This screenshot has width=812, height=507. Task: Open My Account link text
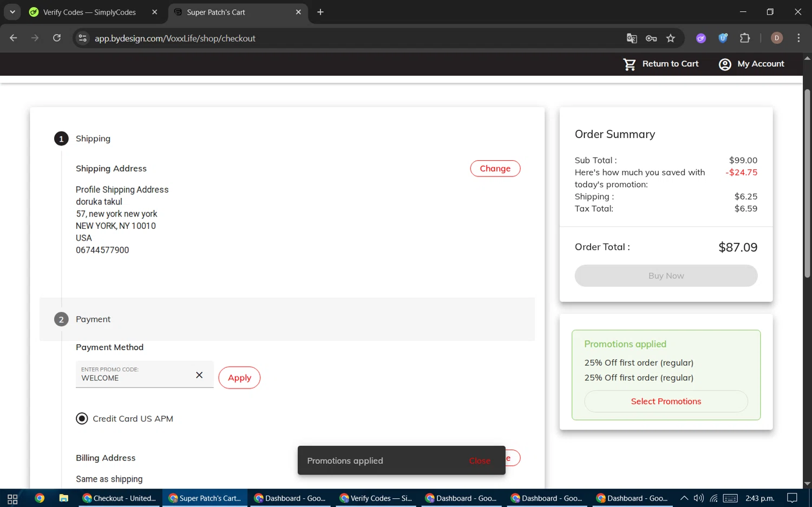click(x=761, y=64)
